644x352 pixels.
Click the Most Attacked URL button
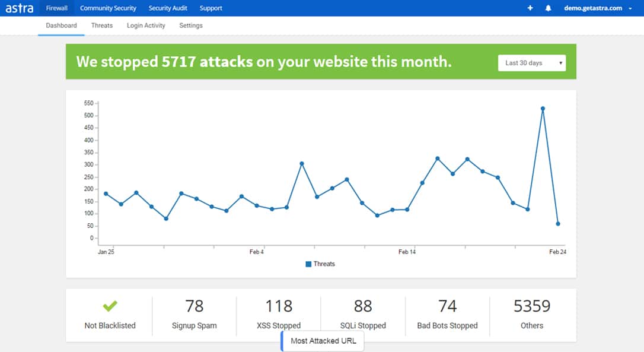click(323, 341)
